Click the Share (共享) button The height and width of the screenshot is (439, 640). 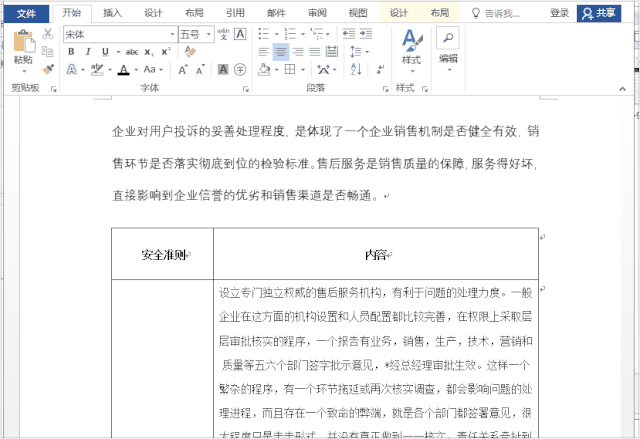tap(599, 13)
